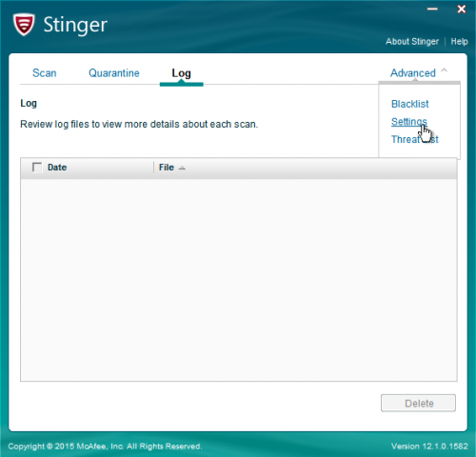Sort the log by the Date column
The image size is (476, 457).
57,168
